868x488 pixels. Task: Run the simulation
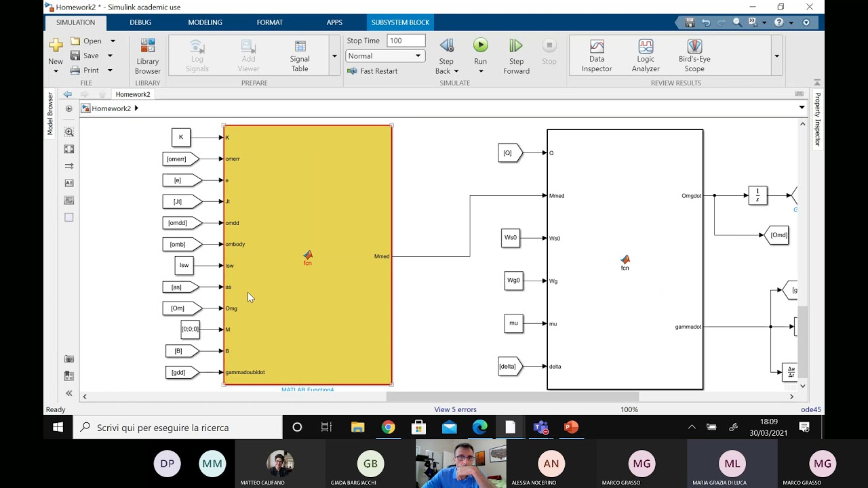click(x=480, y=45)
